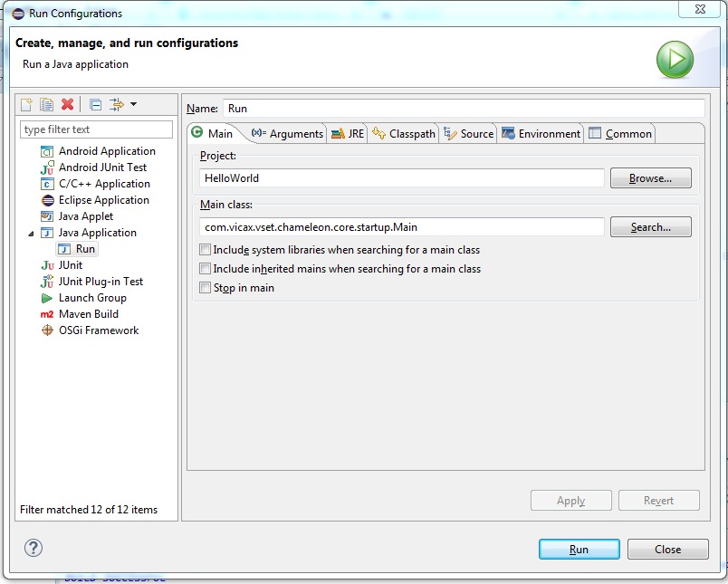
Task: Select the Android Application configuration type
Action: [107, 151]
